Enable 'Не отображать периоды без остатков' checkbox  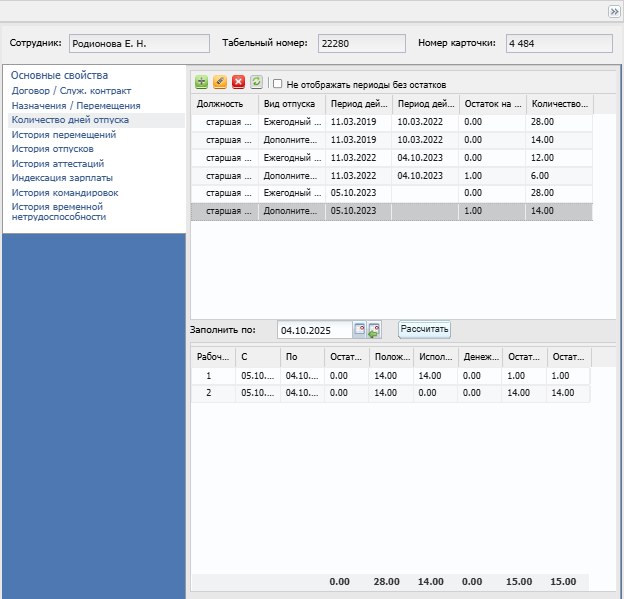(x=277, y=84)
